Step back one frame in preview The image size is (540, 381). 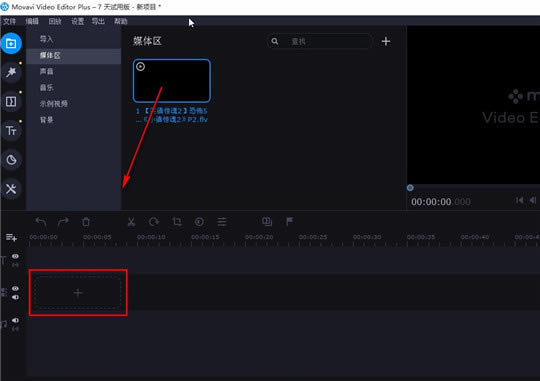coord(533,200)
